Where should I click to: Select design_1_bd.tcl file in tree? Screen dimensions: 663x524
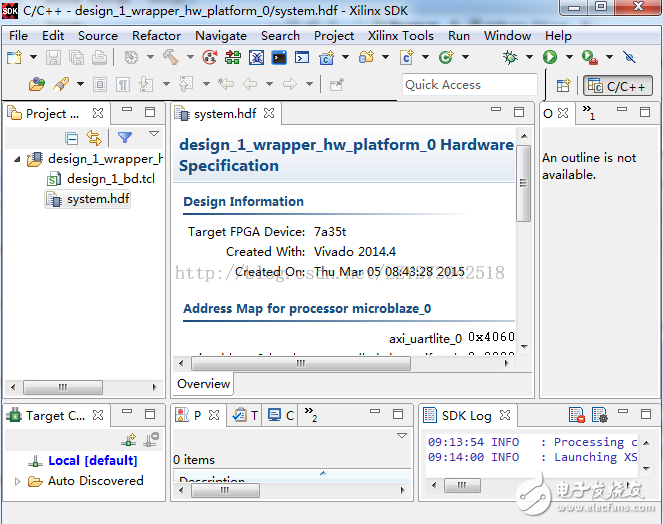coord(110,179)
